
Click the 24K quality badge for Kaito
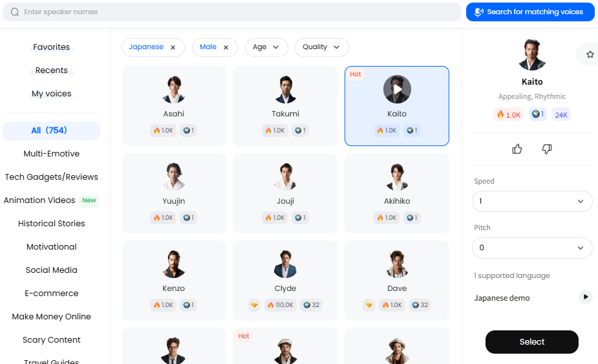pos(561,115)
